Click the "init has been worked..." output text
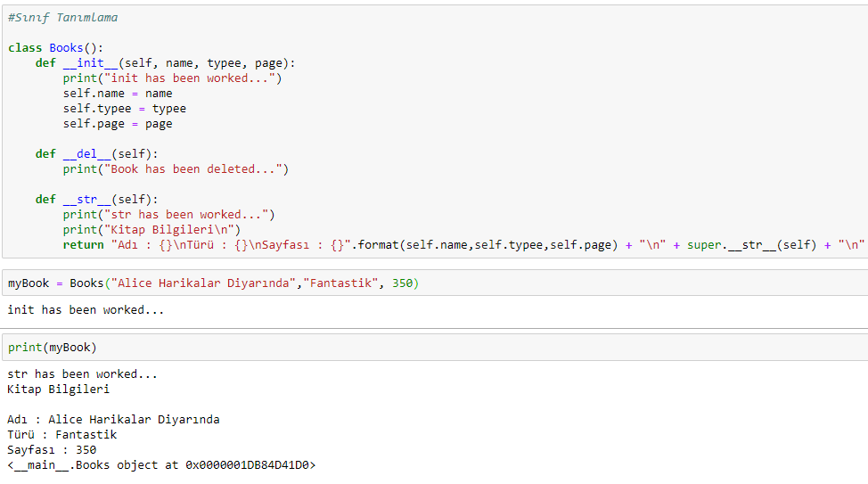This screenshot has width=868, height=484. 86,310
